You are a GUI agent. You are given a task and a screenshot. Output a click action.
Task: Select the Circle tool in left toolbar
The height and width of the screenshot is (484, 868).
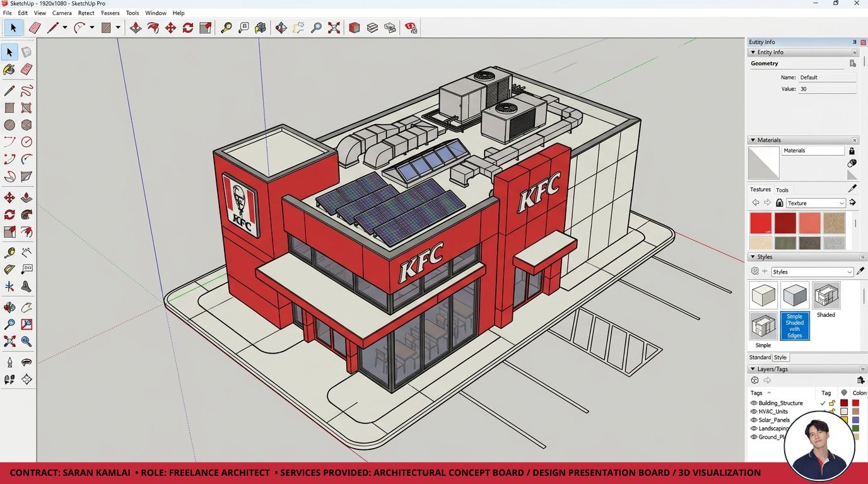9,125
